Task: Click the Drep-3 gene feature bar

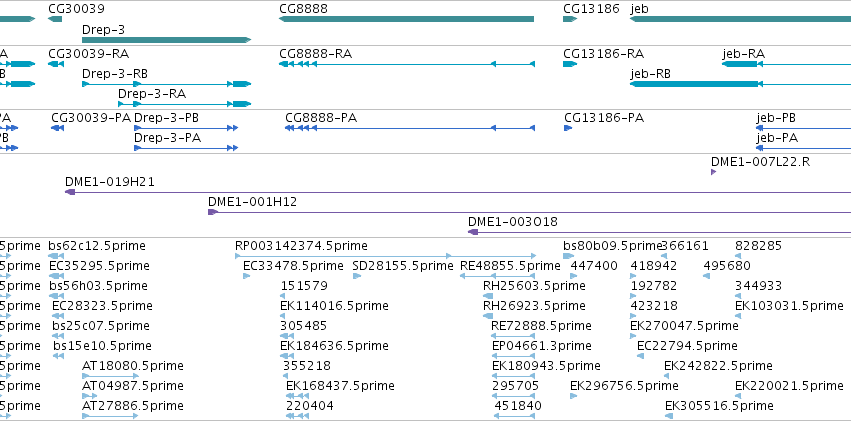Action: pyautogui.click(x=167, y=40)
